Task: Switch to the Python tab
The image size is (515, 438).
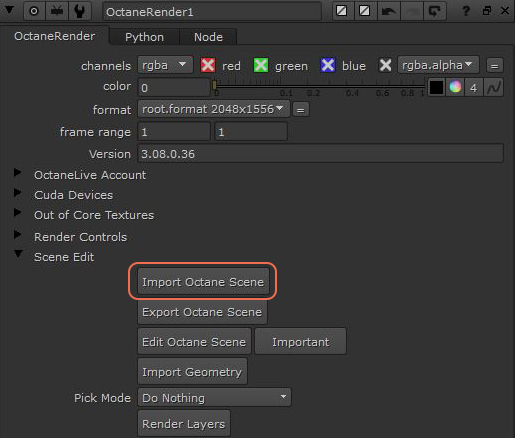Action: (x=144, y=37)
